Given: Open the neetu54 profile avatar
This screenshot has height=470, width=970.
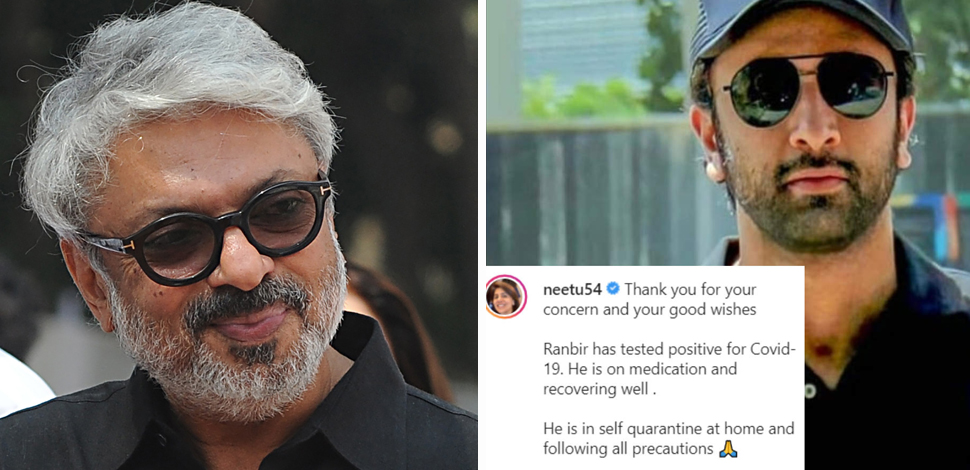Looking at the screenshot, I should [x=506, y=297].
